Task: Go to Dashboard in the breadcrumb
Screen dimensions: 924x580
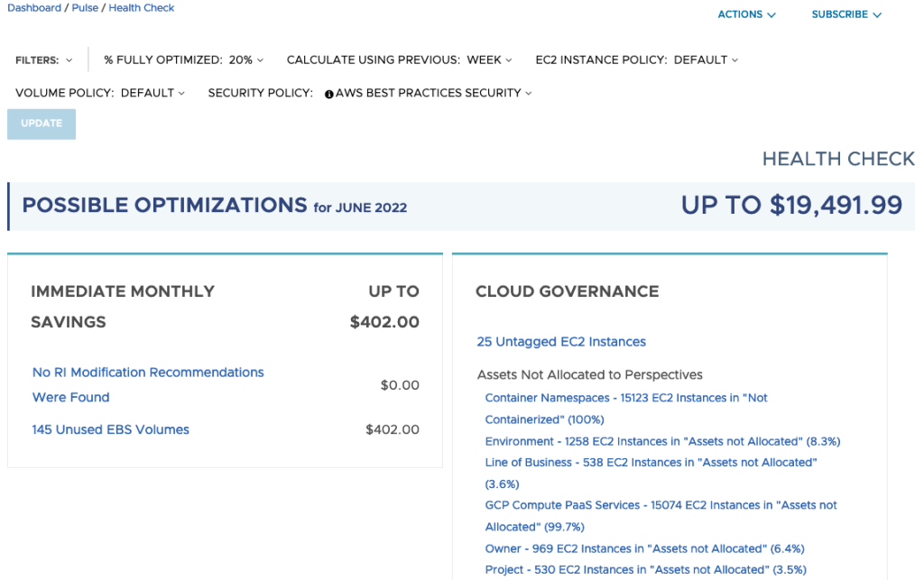Action: [x=34, y=8]
